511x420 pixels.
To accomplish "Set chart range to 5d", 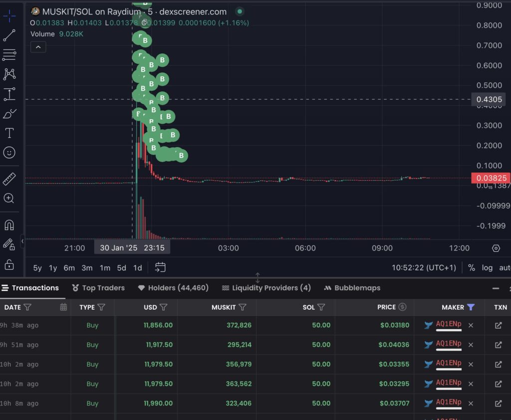I will point(121,268).
